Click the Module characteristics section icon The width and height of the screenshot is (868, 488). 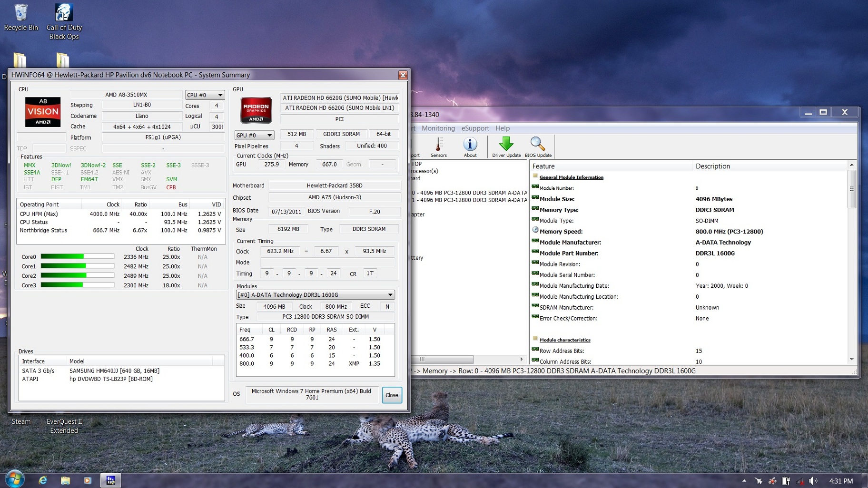(535, 339)
